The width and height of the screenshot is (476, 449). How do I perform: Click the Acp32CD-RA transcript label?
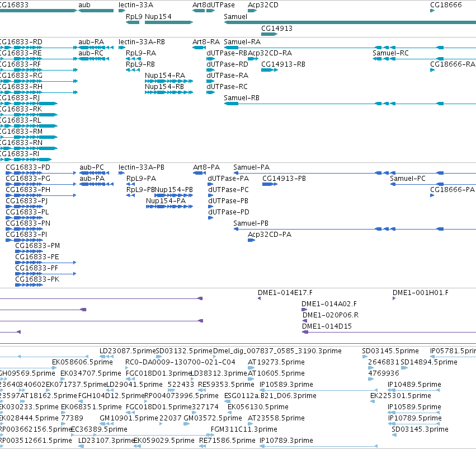(270, 53)
